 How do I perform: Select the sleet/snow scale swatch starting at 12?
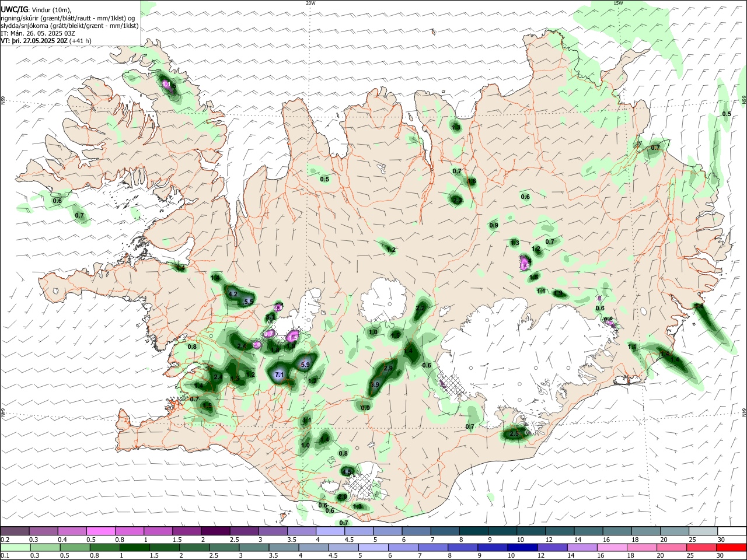[560, 531]
